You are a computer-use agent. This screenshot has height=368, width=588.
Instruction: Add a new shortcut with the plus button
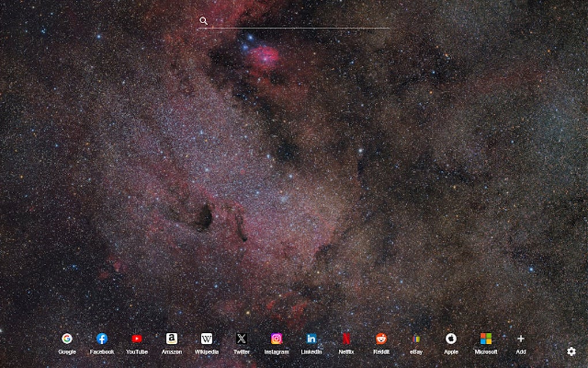(521, 339)
